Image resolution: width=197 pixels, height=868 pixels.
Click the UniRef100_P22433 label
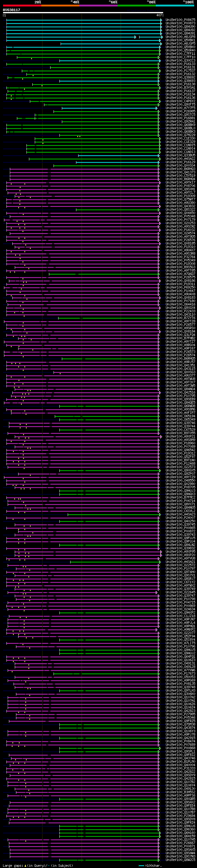(180, 311)
